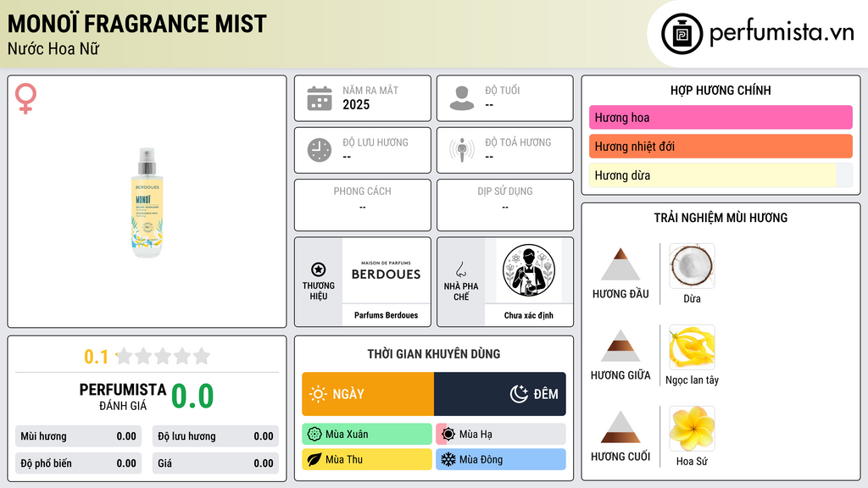Click the pink Hương hoa accord bar
The image size is (868, 488).
721,117
